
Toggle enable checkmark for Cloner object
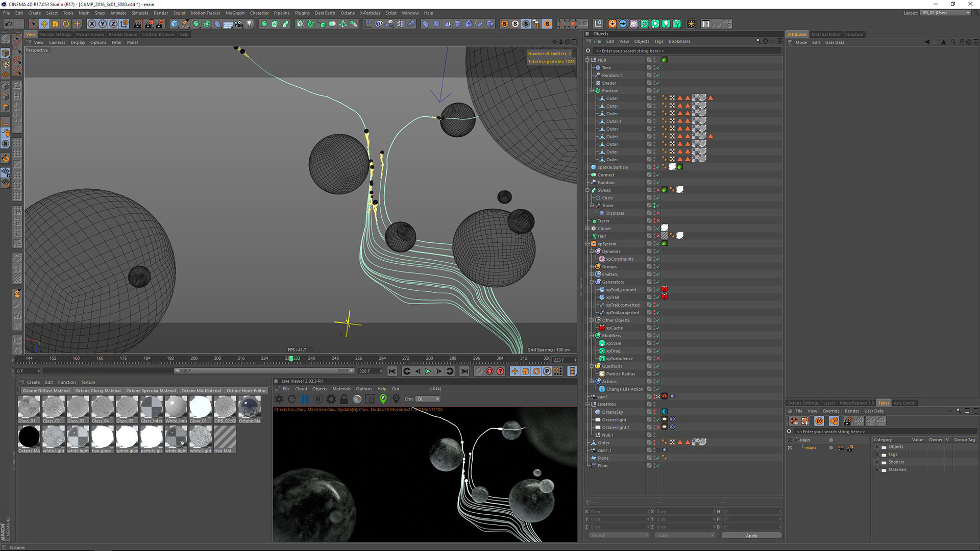[658, 228]
